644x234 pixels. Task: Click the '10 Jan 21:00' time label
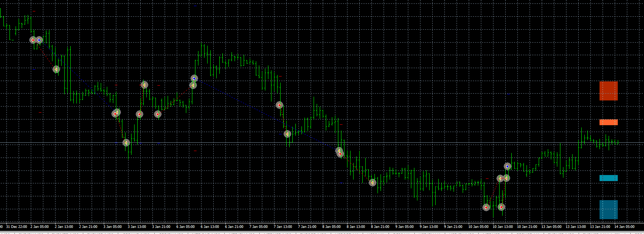coord(527,227)
